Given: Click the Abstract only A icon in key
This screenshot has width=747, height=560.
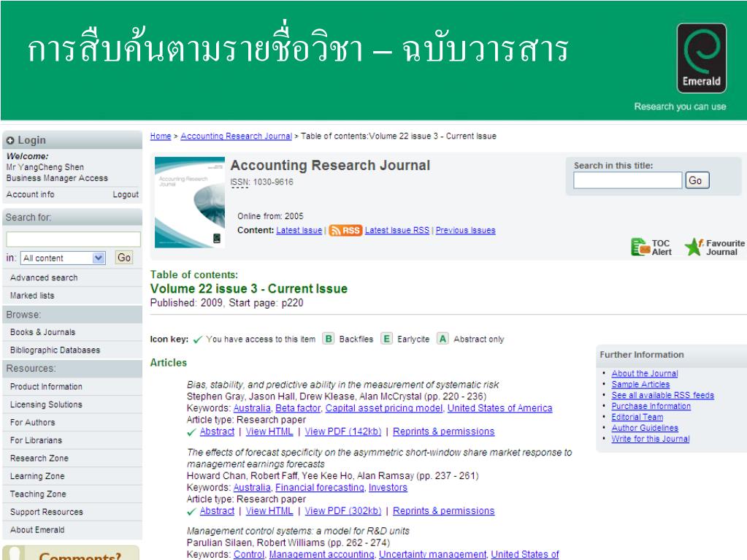Looking at the screenshot, I should 443,339.
